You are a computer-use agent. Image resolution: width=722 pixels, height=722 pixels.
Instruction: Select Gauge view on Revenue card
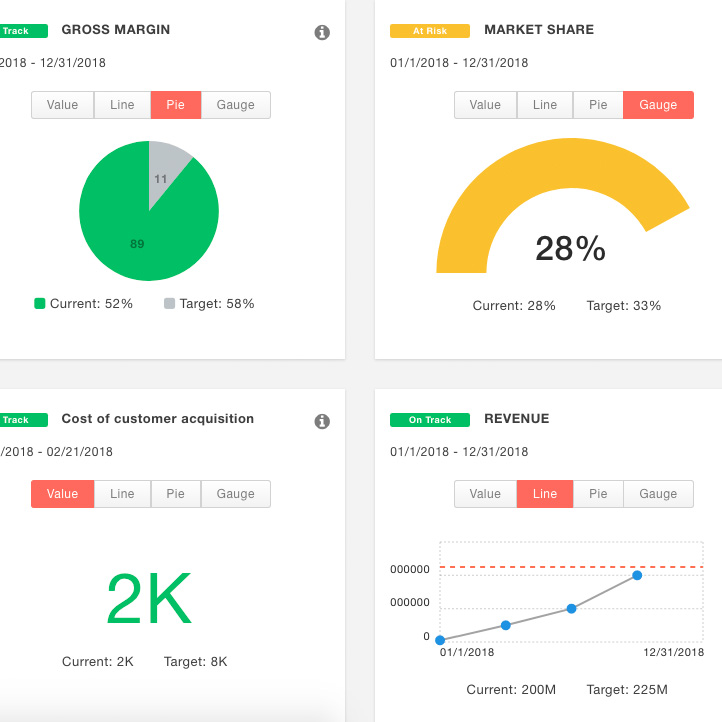[x=658, y=494]
